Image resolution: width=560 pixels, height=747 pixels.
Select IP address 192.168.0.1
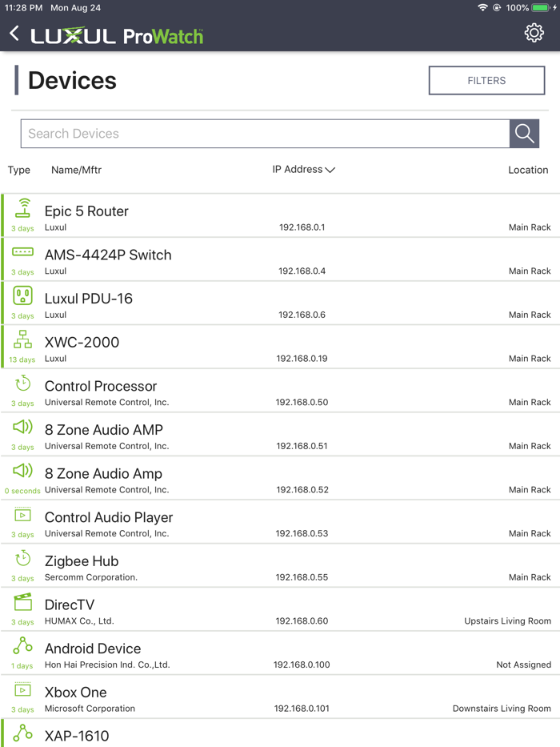click(302, 227)
